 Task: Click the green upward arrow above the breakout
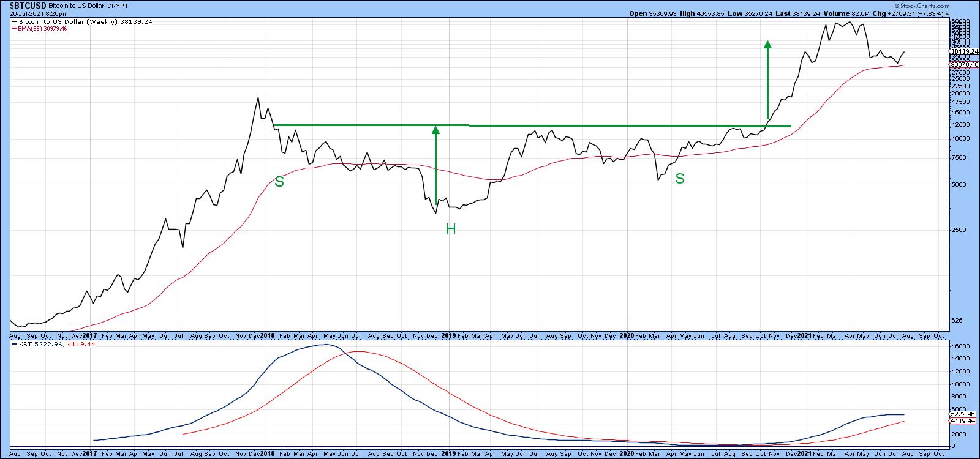pyautogui.click(x=767, y=80)
